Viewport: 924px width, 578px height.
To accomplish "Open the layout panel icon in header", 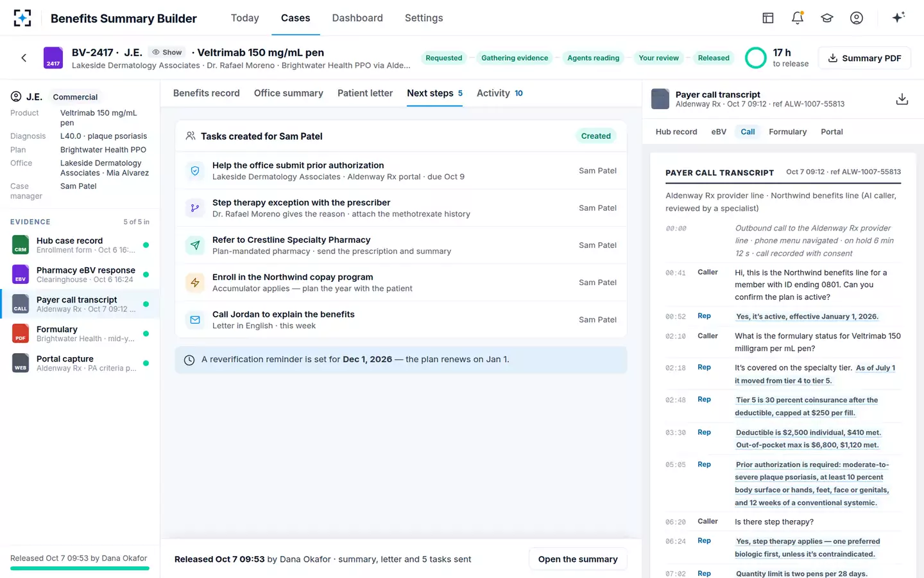I will 768,18.
